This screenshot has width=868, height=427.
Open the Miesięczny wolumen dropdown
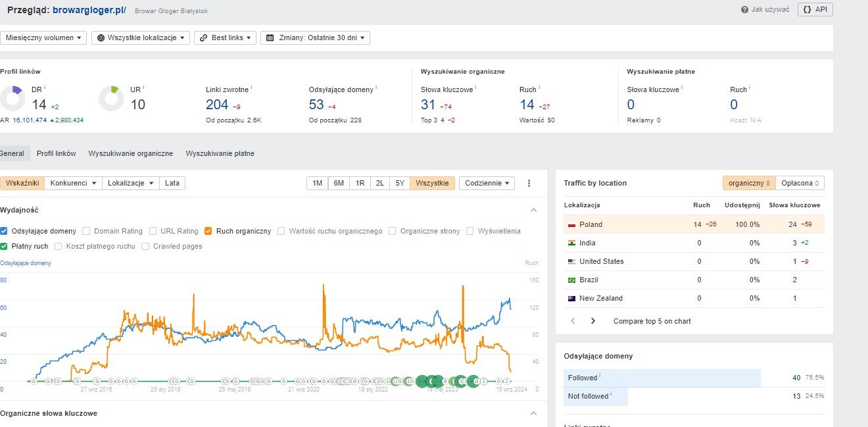(x=43, y=38)
